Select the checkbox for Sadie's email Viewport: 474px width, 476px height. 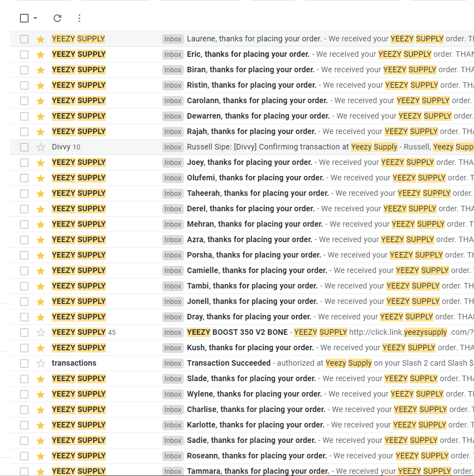(x=24, y=441)
